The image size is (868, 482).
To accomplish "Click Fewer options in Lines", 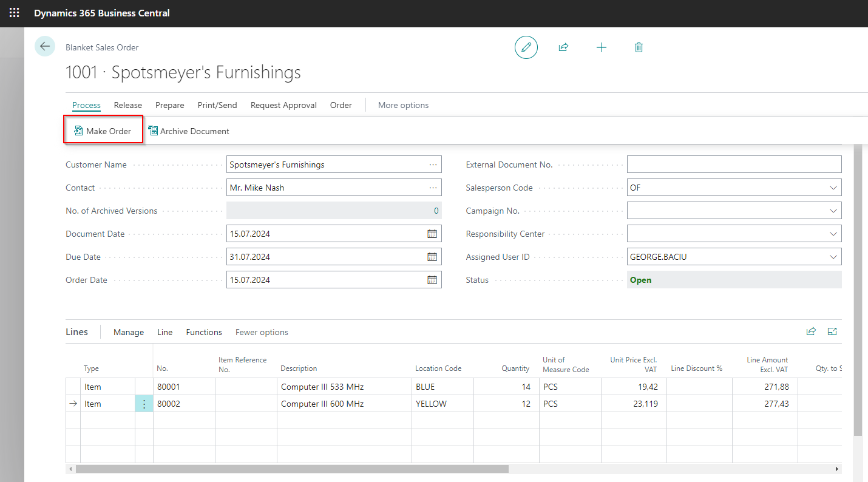I will [262, 332].
